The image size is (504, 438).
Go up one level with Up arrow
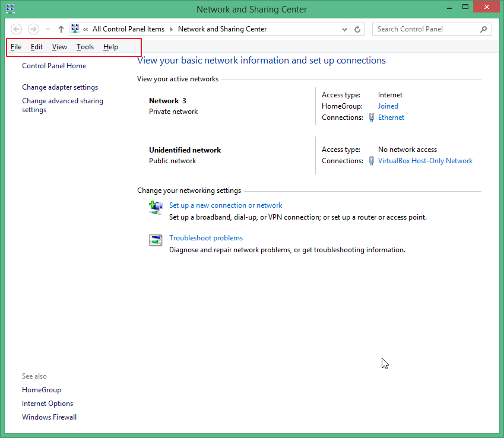pyautogui.click(x=61, y=29)
